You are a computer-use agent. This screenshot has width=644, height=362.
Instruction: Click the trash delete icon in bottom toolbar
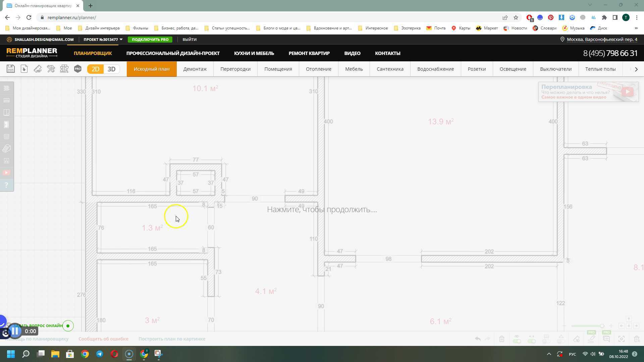click(502, 339)
